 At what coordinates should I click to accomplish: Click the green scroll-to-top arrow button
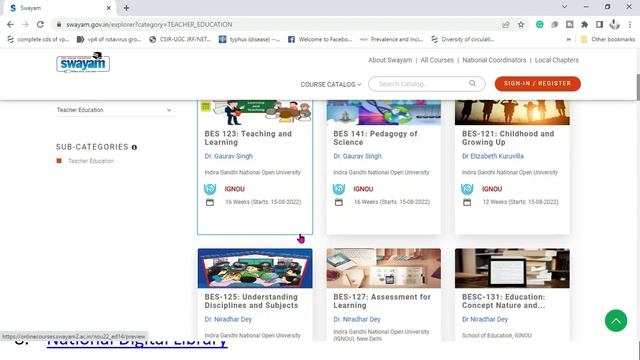tap(616, 320)
